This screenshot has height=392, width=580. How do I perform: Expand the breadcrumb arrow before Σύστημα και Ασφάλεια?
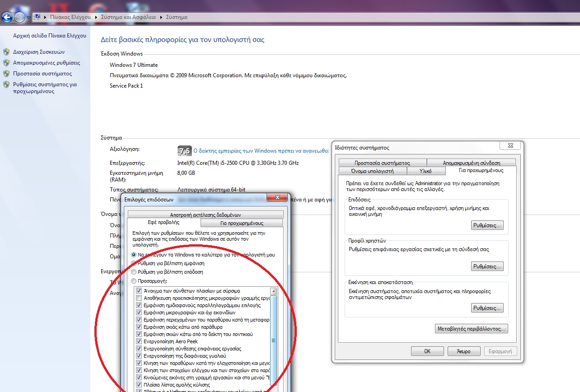(x=96, y=17)
